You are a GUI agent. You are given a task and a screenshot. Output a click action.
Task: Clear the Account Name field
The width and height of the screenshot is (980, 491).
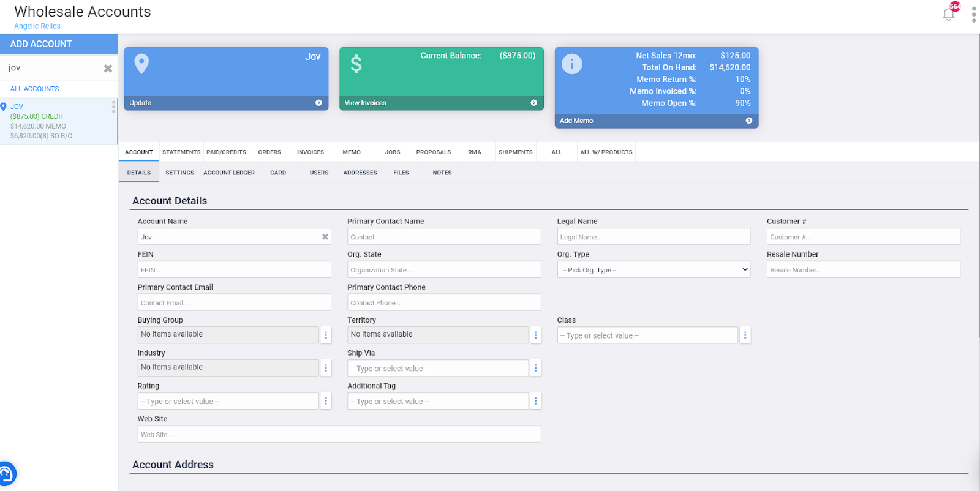[x=325, y=237]
